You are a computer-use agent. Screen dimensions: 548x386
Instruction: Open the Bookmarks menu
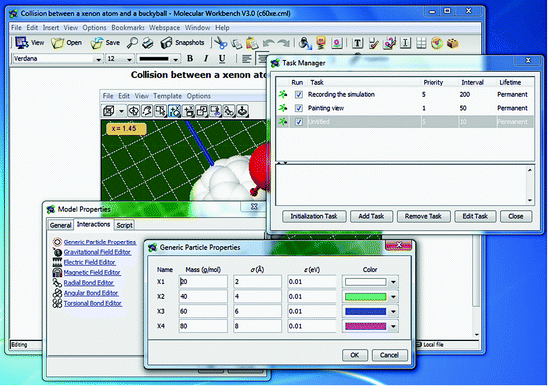point(128,28)
